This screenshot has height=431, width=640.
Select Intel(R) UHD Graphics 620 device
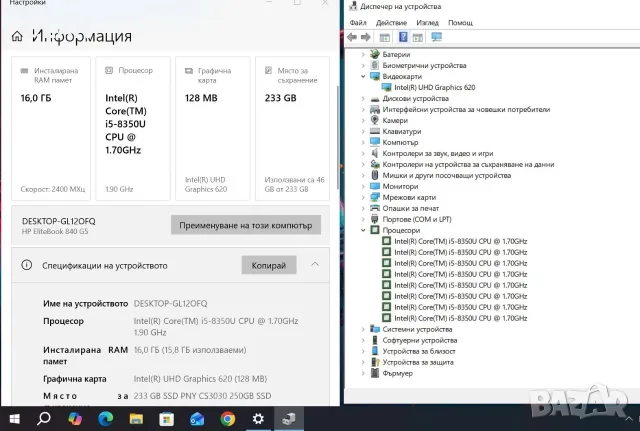tap(434, 87)
